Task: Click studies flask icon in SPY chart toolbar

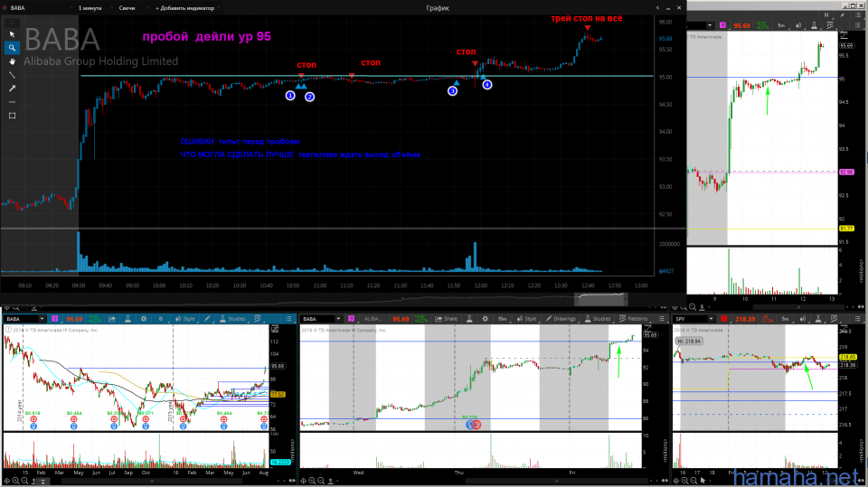Action: pos(817,319)
